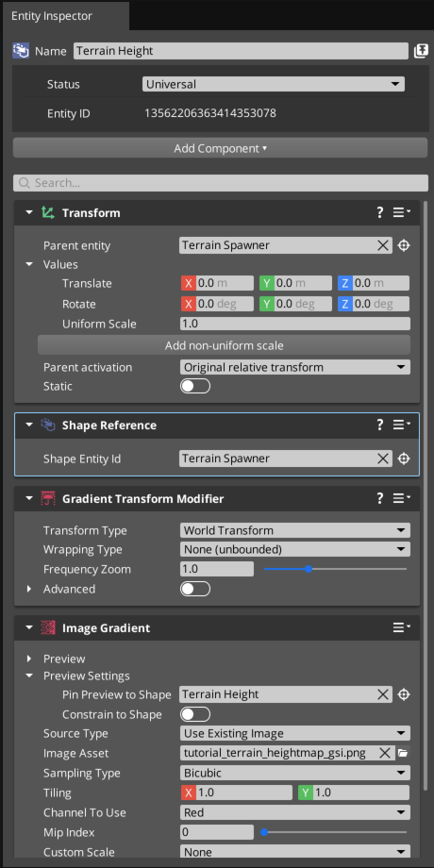Image resolution: width=434 pixels, height=868 pixels.
Task: Toggle the Static switch in Transform
Action: coord(195,386)
